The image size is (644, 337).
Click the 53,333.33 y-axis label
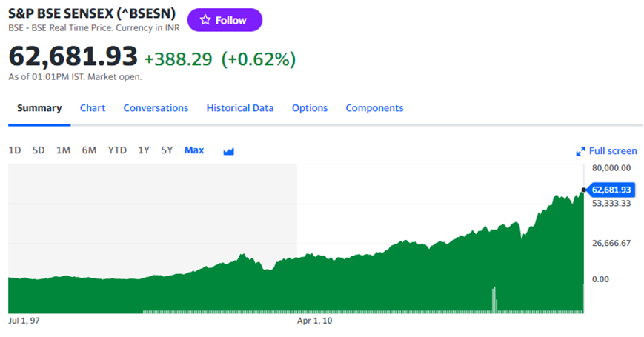tap(611, 204)
